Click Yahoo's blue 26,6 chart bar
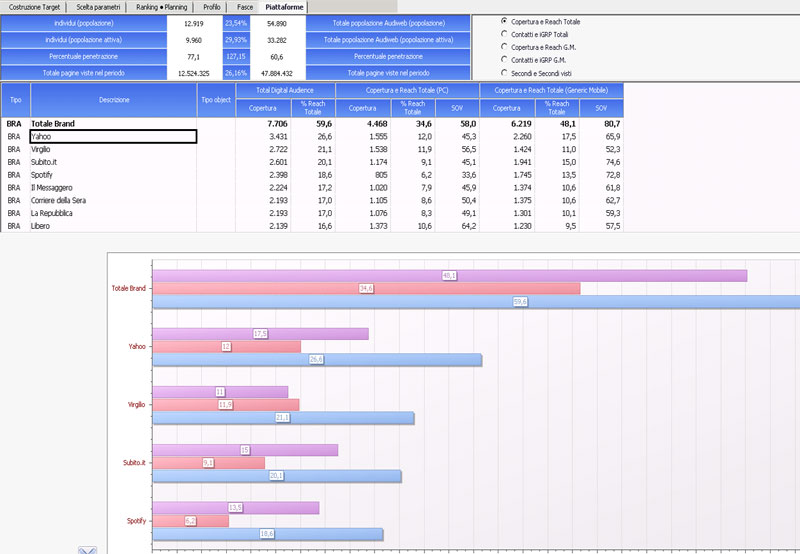 316,360
